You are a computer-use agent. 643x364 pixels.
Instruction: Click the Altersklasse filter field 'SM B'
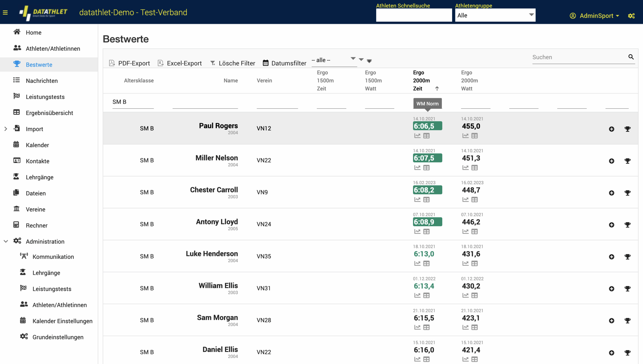click(x=133, y=102)
